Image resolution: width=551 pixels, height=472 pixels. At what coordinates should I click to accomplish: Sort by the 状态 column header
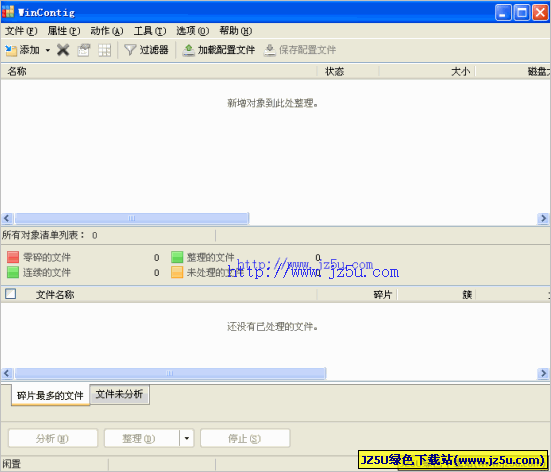click(x=348, y=71)
